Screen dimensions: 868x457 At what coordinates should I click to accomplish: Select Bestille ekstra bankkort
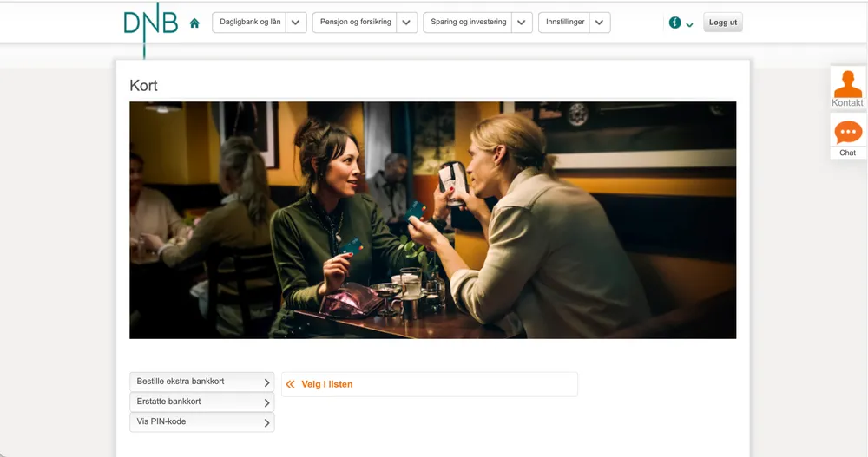click(x=202, y=382)
